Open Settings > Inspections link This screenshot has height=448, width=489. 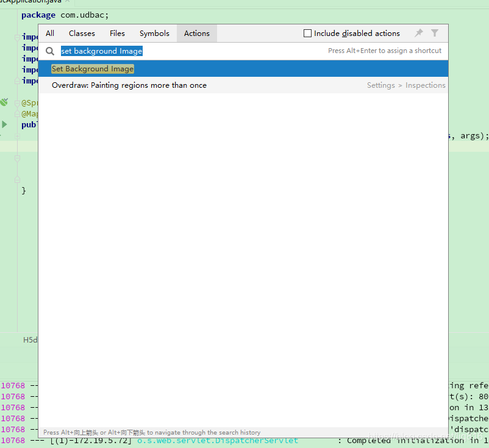[405, 85]
